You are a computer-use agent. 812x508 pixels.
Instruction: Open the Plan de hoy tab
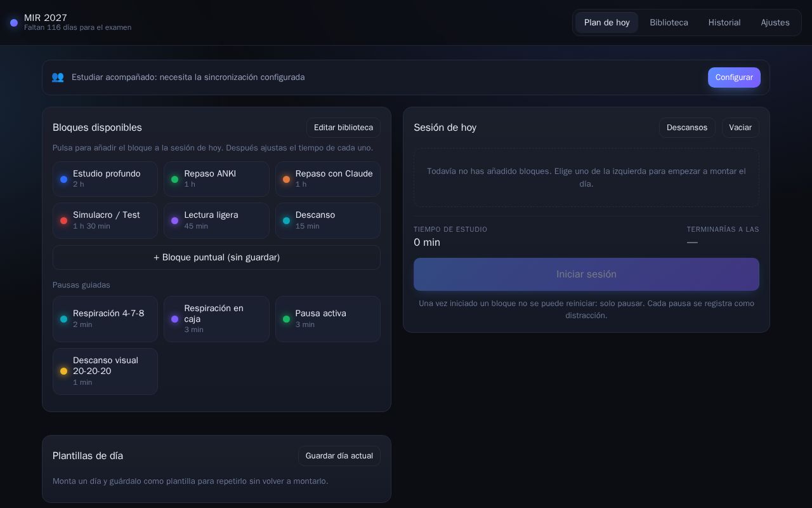[x=606, y=22]
